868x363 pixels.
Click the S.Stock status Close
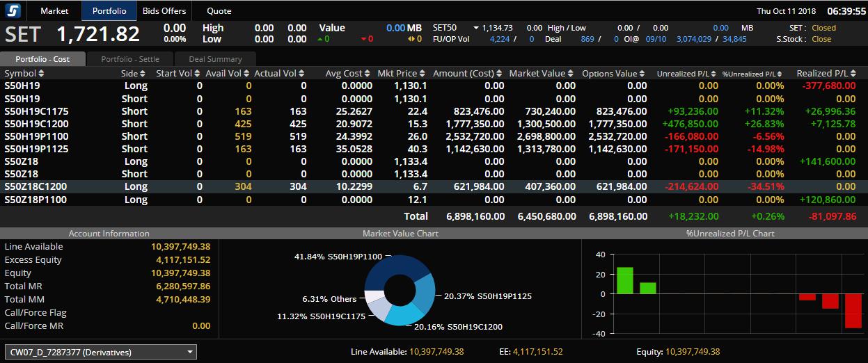821,39
